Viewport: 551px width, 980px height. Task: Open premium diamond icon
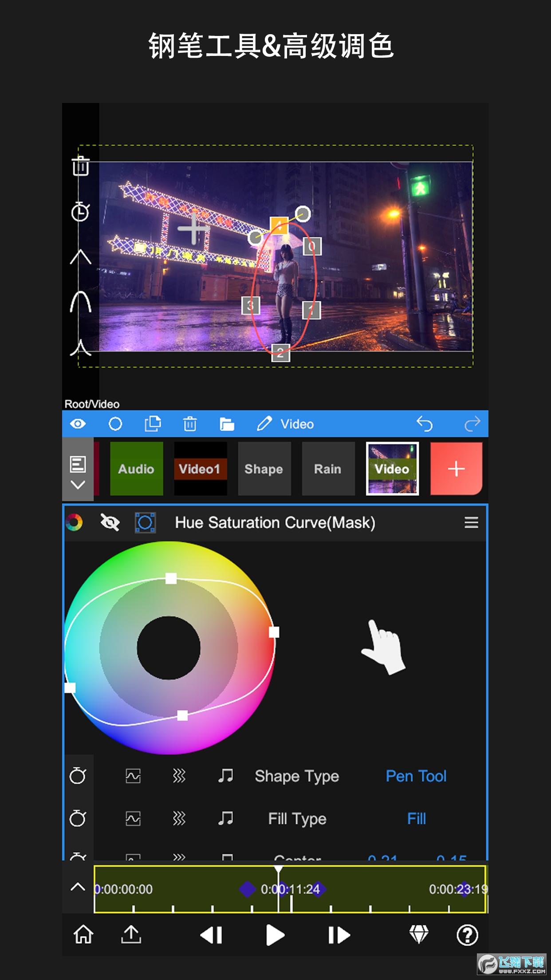(x=418, y=934)
